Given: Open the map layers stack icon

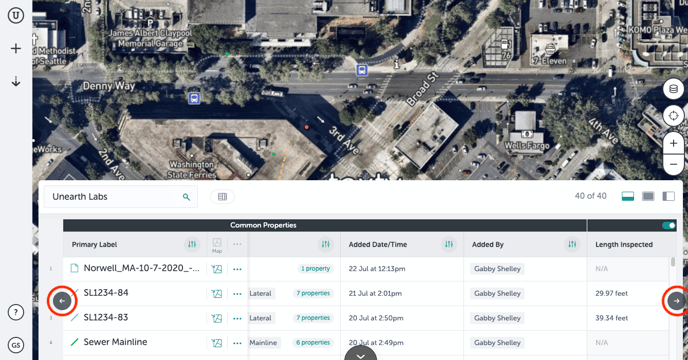Looking at the screenshot, I should [673, 90].
